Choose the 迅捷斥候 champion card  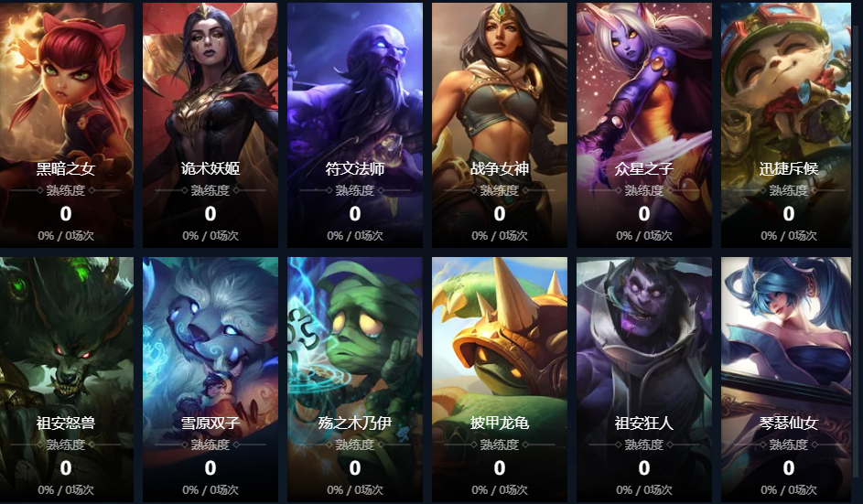[x=786, y=125]
